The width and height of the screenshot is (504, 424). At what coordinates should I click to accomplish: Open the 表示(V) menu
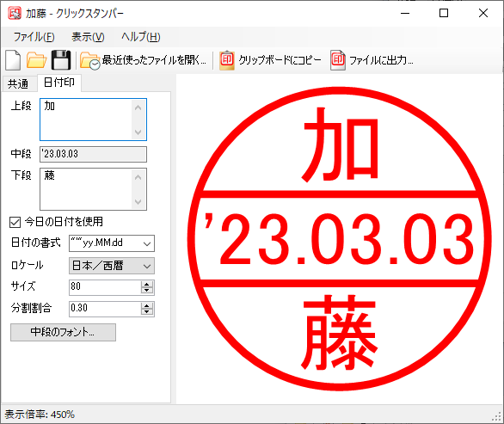(88, 37)
